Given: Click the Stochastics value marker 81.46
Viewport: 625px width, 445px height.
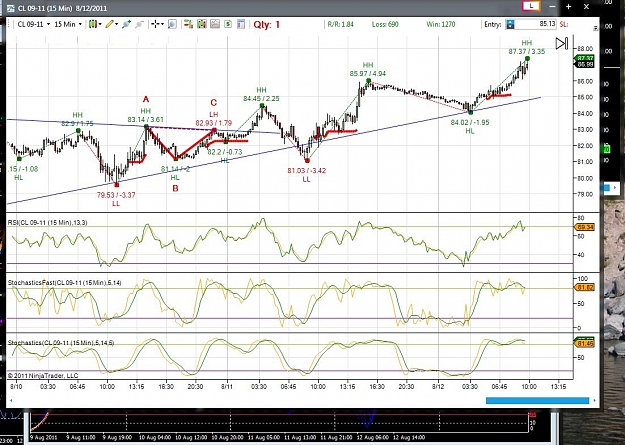Looking at the screenshot, I should point(584,343).
